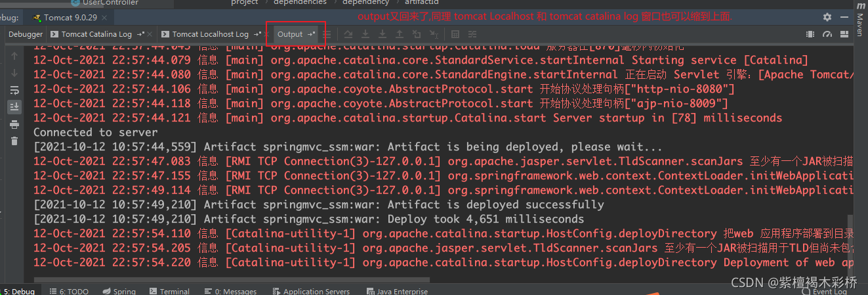This screenshot has height=295, width=868.
Task: Toggle soft-wrap in console
Action: pyautogui.click(x=14, y=89)
